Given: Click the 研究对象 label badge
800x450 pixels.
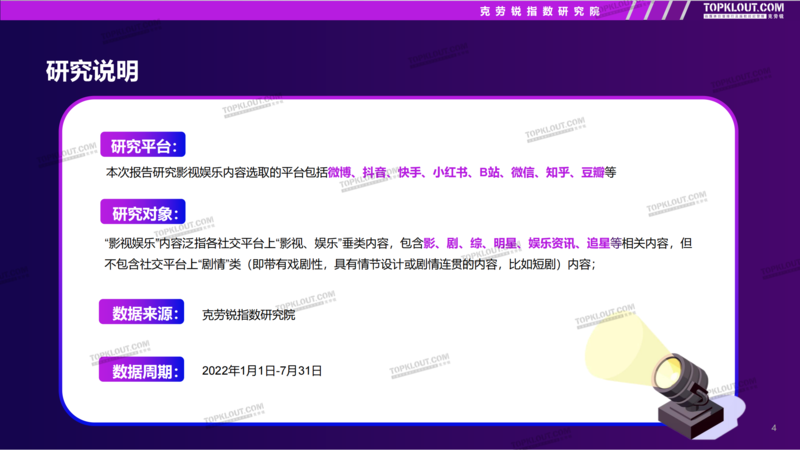Looking at the screenshot, I should click(x=143, y=212).
